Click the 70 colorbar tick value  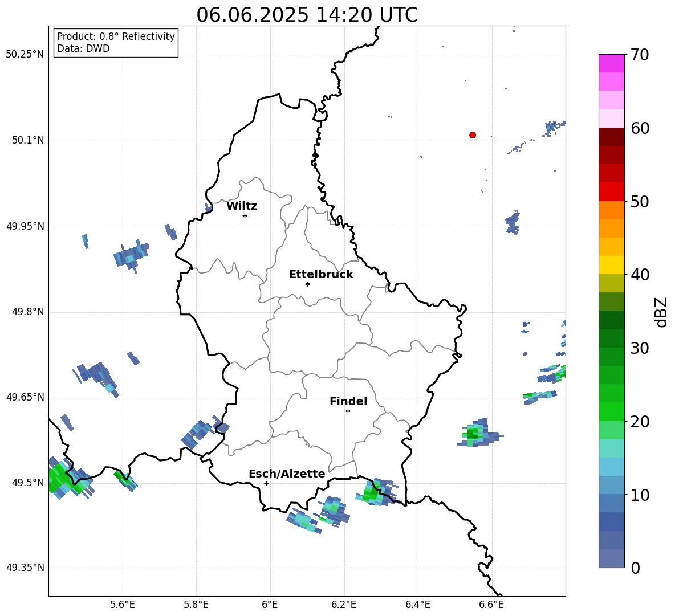[x=640, y=55]
